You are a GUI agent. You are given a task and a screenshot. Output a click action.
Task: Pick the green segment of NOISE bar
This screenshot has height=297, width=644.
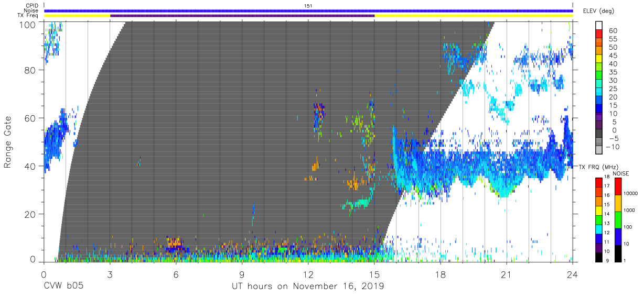pyautogui.click(x=617, y=220)
